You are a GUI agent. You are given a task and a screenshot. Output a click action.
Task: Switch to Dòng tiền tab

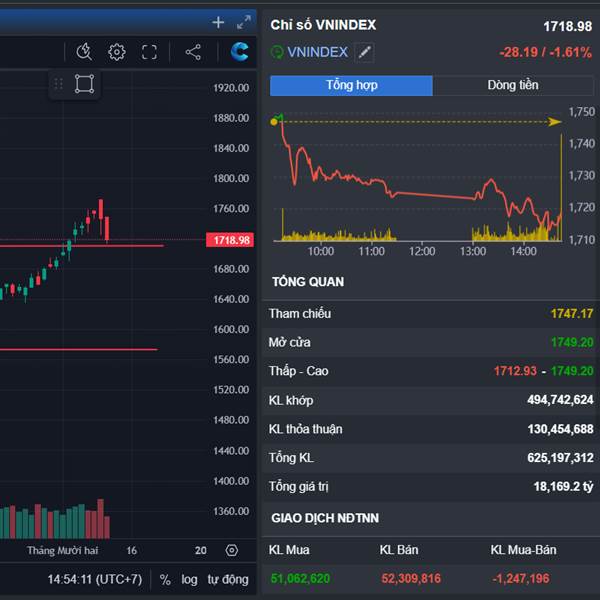[513, 85]
